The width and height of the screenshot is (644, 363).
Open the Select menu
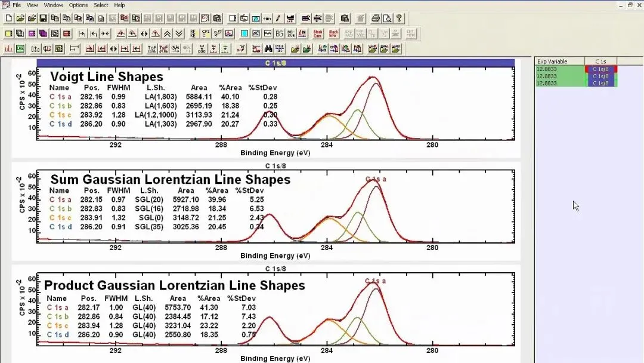[x=101, y=5]
